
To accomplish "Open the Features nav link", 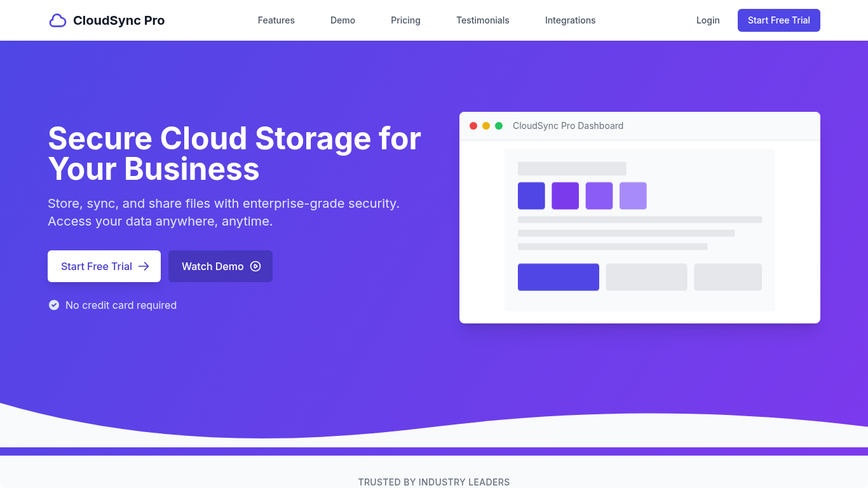I will (x=276, y=20).
